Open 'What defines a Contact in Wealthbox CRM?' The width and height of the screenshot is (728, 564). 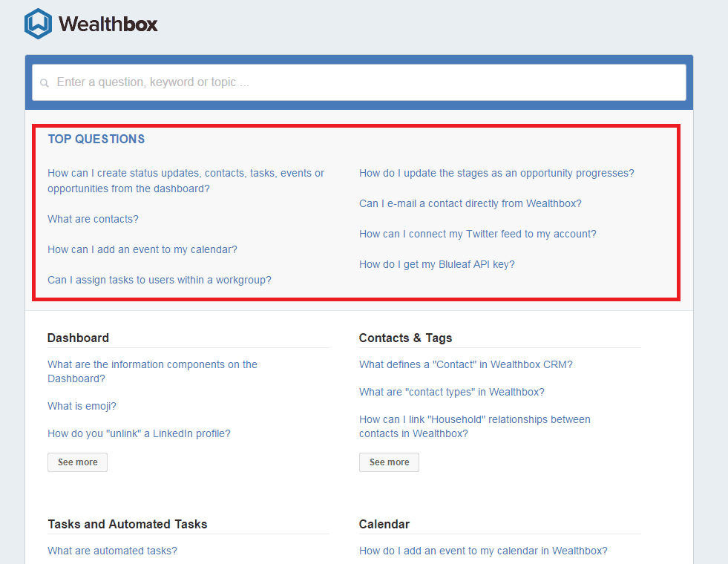pos(466,364)
